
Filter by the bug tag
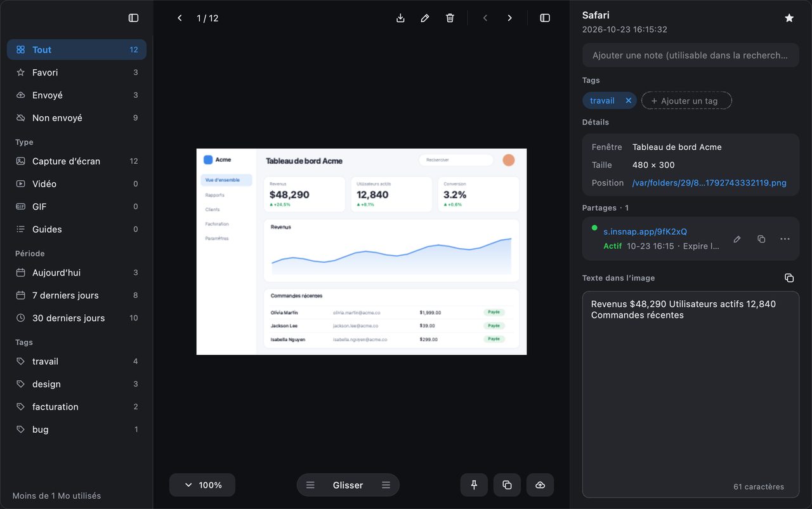[x=77, y=430]
